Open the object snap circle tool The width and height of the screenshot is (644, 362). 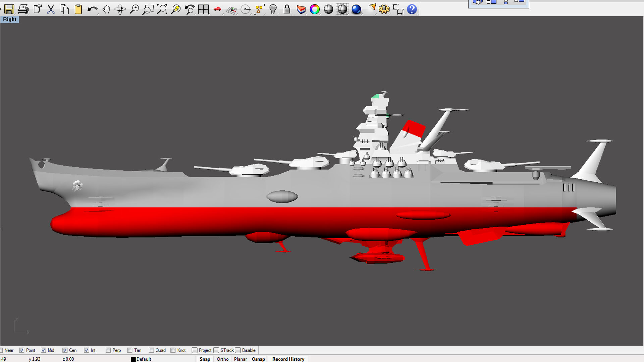tap(246, 9)
